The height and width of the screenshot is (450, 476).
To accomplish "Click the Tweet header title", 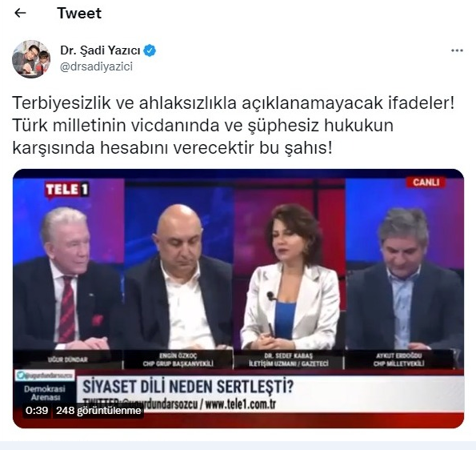I will click(x=79, y=13).
